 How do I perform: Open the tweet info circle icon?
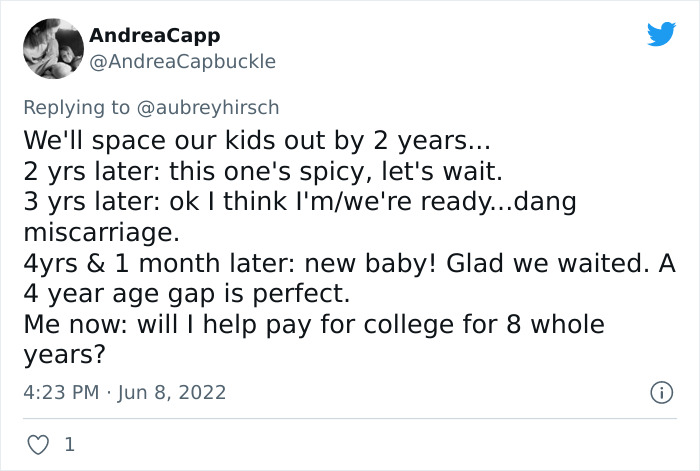pos(661,393)
